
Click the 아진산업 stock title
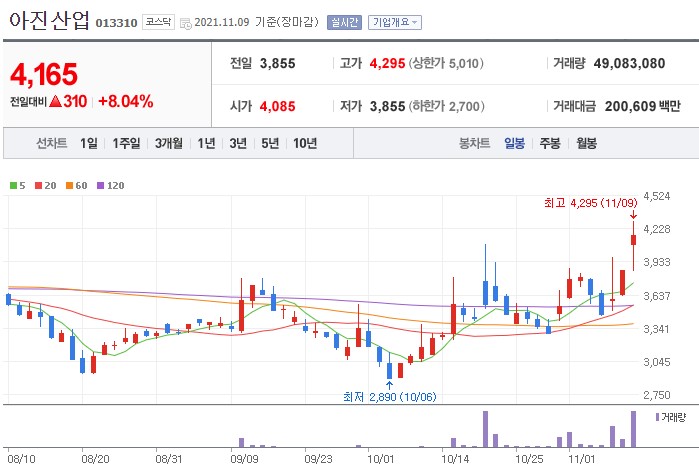click(49, 20)
